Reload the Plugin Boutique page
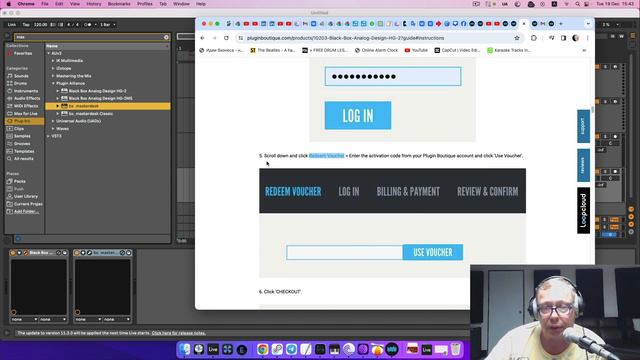Screen dimensions: 640x360 point(226,38)
